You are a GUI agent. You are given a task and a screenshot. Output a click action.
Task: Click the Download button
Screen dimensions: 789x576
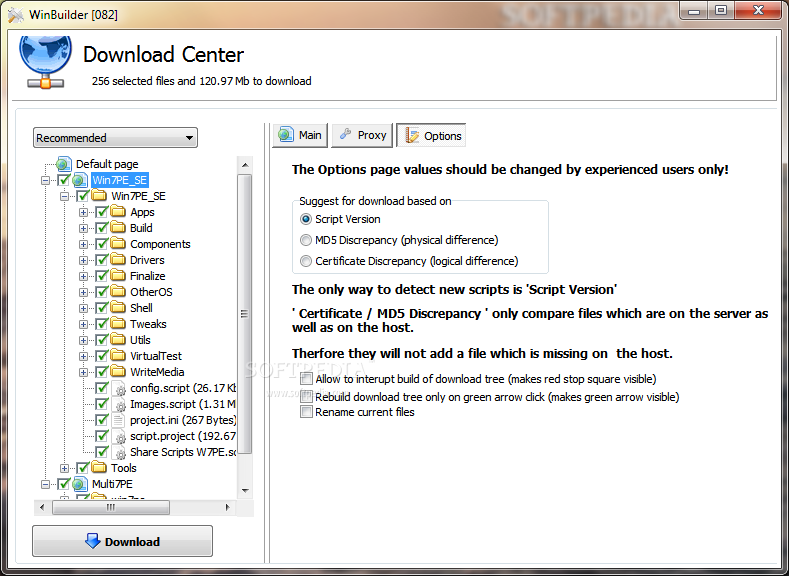pyautogui.click(x=122, y=541)
